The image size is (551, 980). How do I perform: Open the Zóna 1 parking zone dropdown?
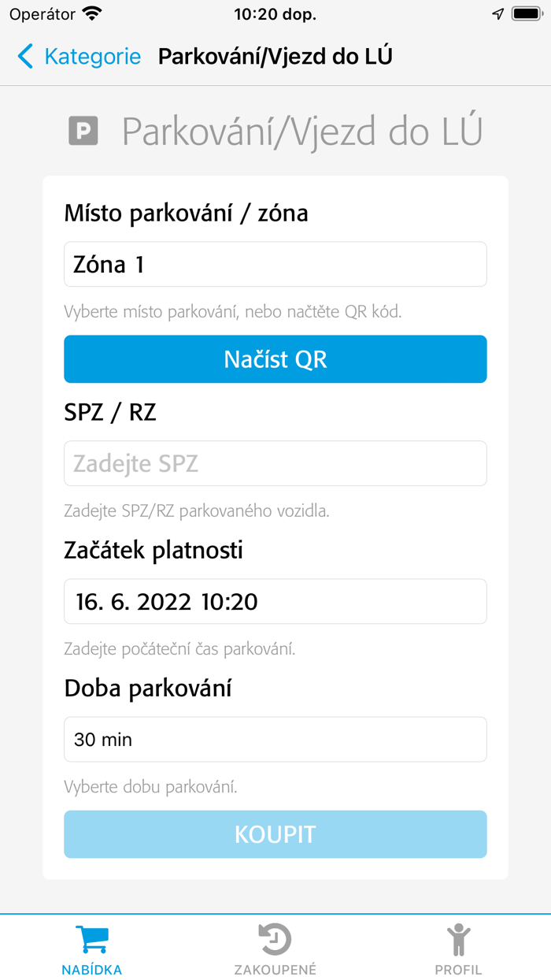pos(275,264)
